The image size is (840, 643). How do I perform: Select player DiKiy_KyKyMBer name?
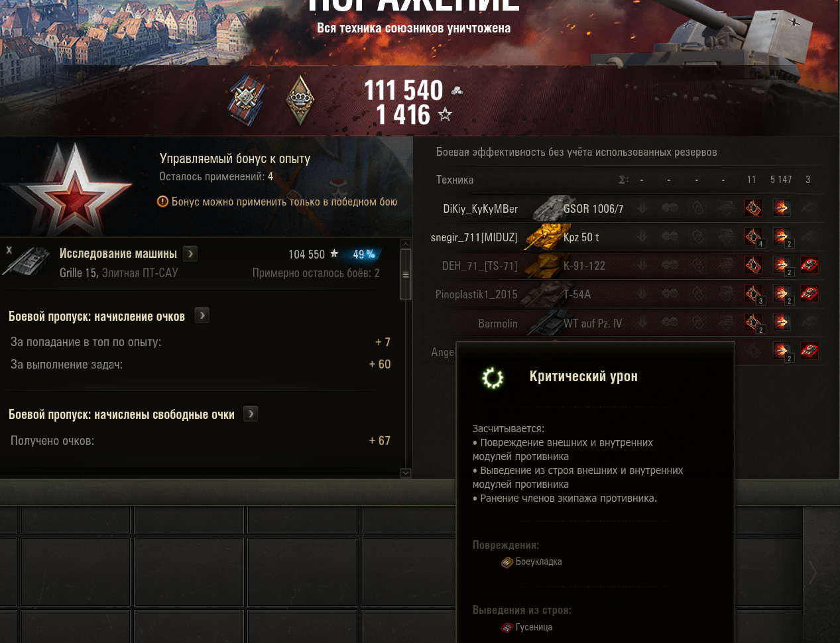[481, 209]
